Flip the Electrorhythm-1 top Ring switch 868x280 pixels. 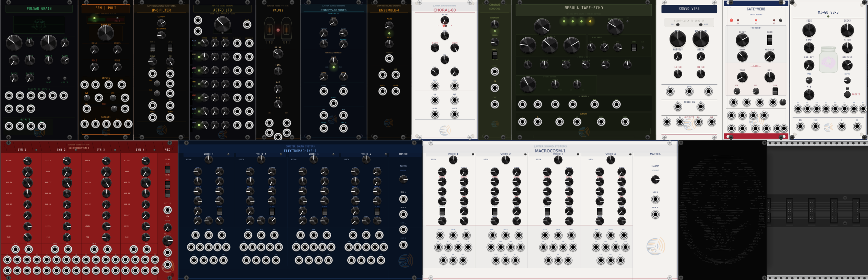168,169
